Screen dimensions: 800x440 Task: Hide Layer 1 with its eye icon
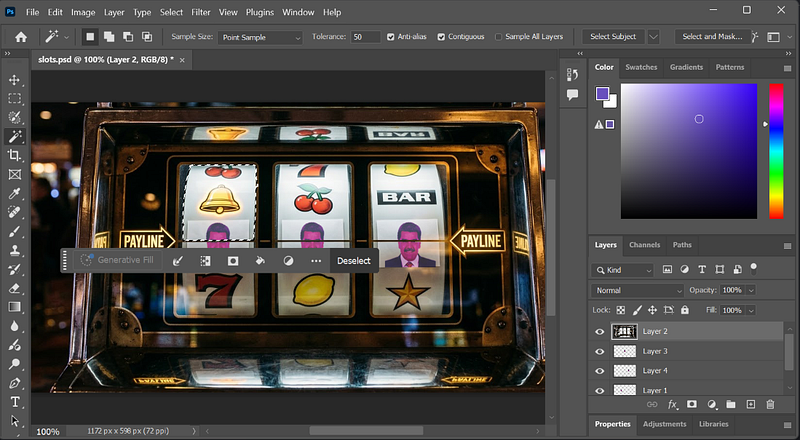coord(599,390)
